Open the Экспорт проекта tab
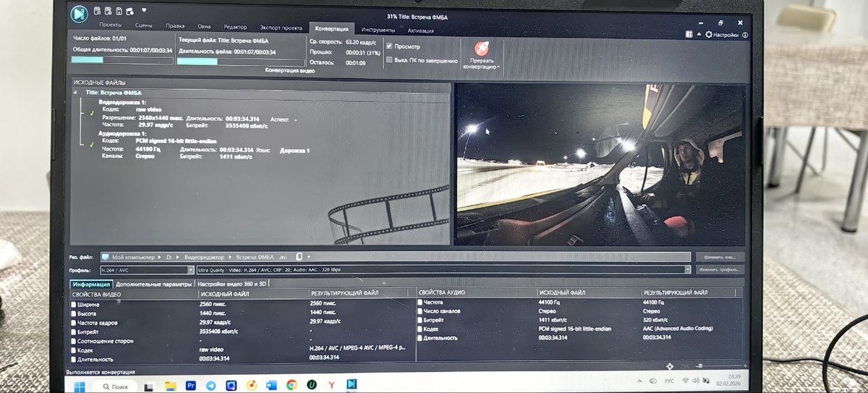Viewport: 868px width, 393px height. (280, 28)
